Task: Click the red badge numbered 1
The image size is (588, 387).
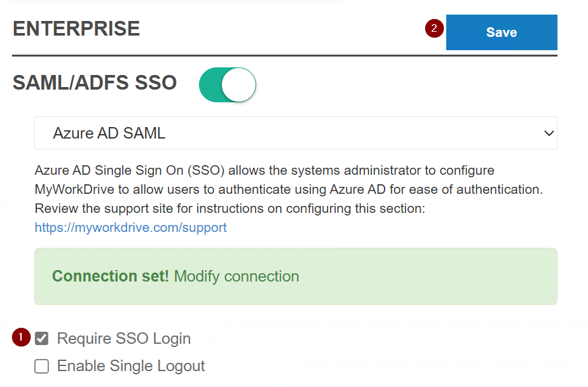Action: click(20, 337)
